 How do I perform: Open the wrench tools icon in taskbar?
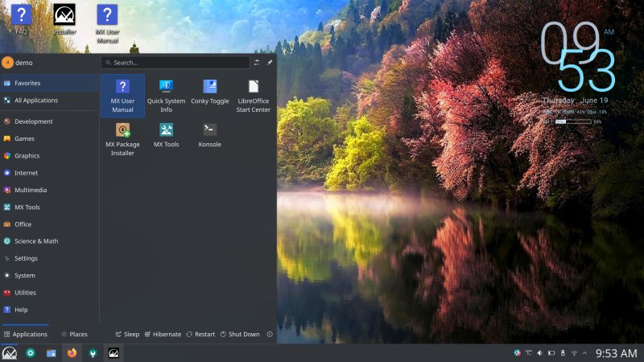(93, 353)
